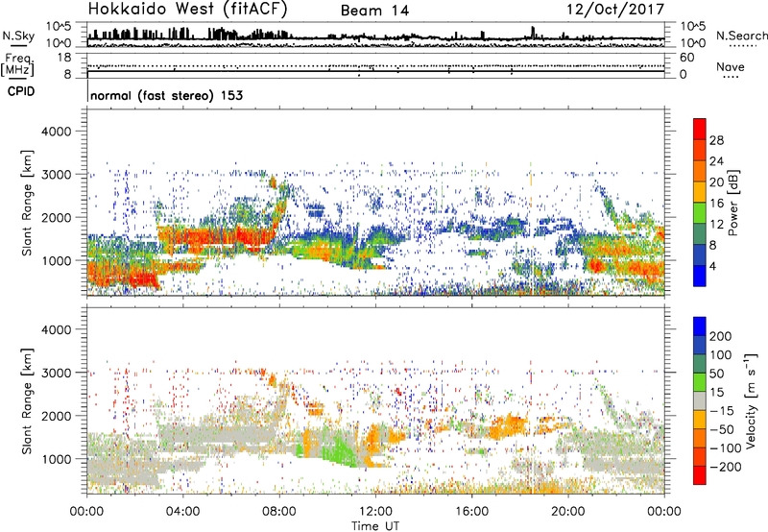Viewport: 768px width, 532px height.
Task: Click the velocity panel 'Slant Range [km]' label
Action: click(27, 400)
